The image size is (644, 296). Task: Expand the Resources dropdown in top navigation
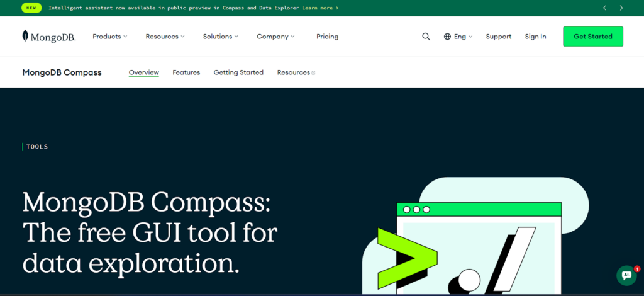click(165, 37)
